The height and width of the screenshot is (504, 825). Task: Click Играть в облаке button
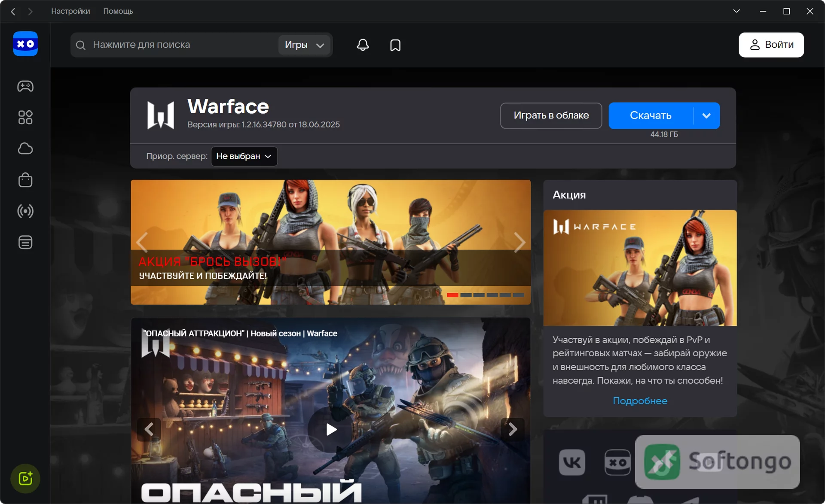pos(551,115)
